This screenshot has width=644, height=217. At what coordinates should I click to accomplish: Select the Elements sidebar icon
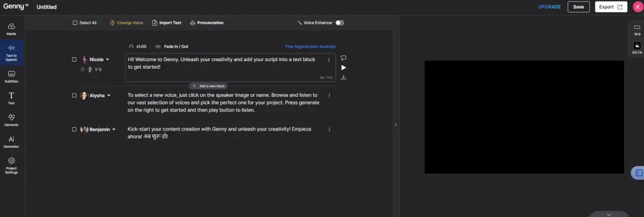[11, 120]
